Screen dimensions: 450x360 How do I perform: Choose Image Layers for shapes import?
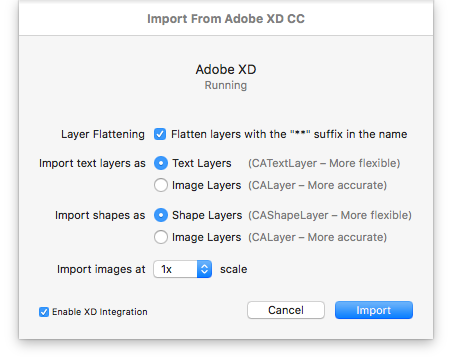(161, 237)
